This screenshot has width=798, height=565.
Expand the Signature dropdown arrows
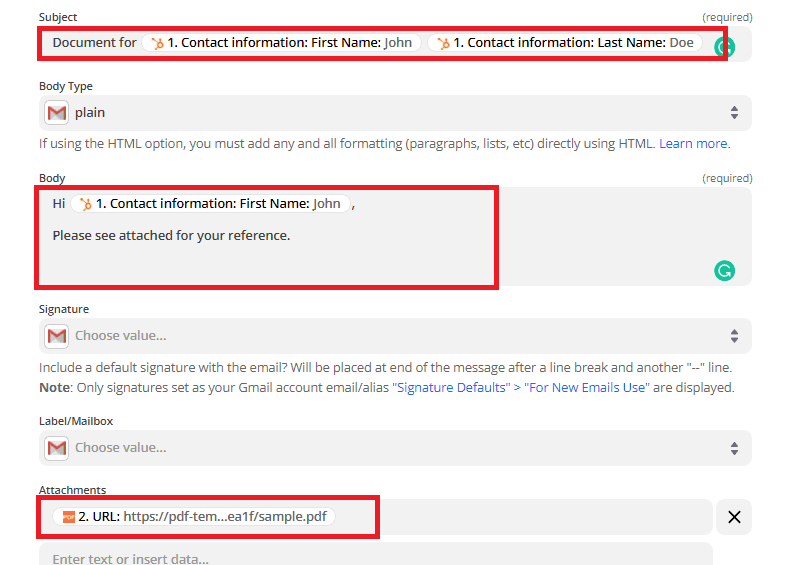734,336
